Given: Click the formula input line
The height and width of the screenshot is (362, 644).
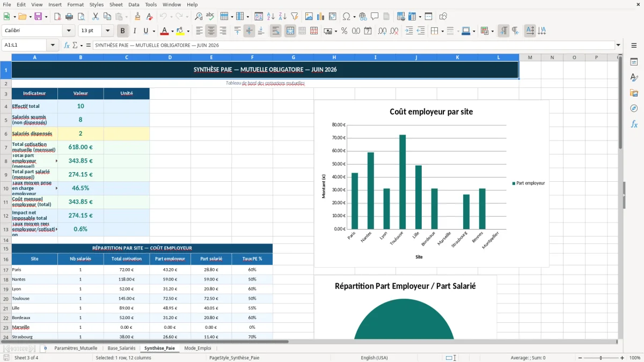Looking at the screenshot, I should [x=353, y=45].
